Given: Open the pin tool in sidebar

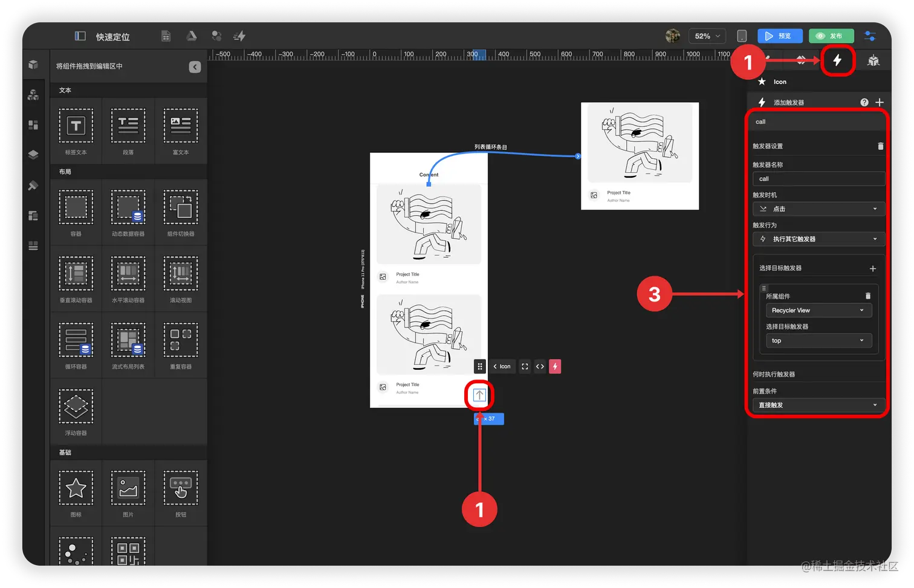Looking at the screenshot, I should (33, 186).
